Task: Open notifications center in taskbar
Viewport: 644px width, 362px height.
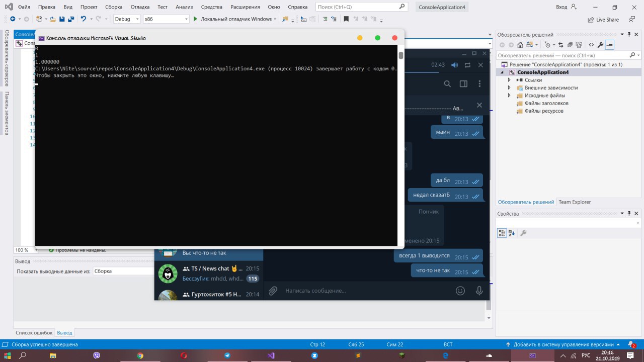Action: tap(630, 355)
